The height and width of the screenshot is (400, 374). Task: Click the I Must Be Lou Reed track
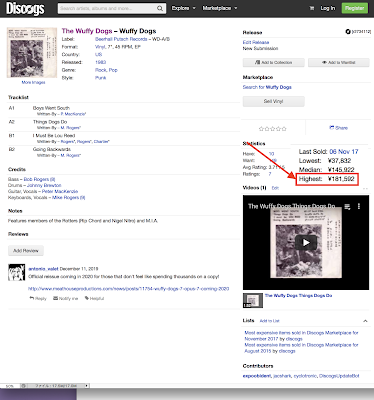(54, 136)
